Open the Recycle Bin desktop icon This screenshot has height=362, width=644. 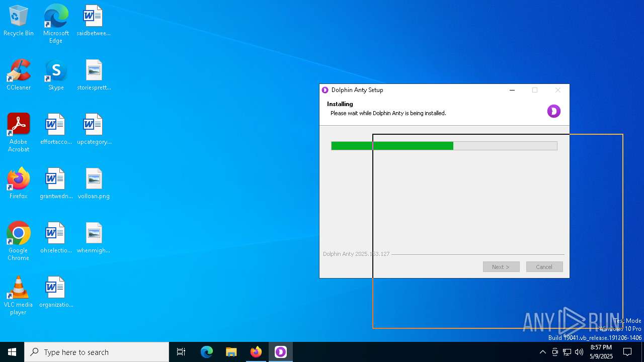point(19,21)
